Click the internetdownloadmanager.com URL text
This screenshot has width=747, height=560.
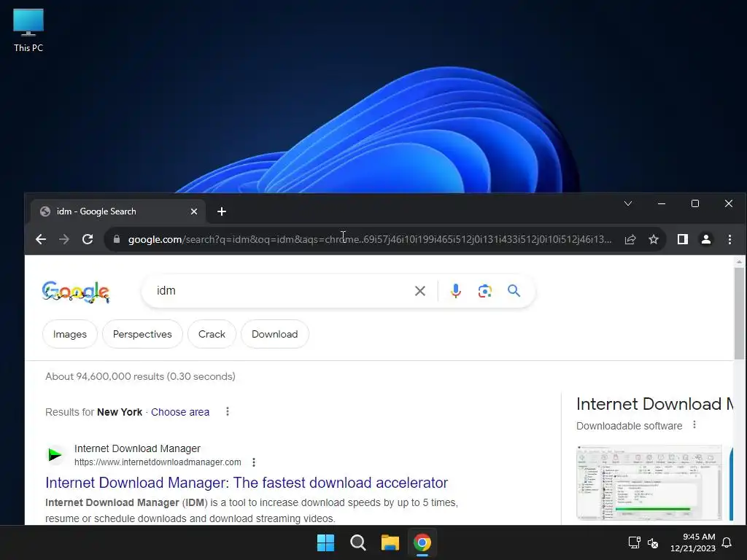tap(158, 462)
